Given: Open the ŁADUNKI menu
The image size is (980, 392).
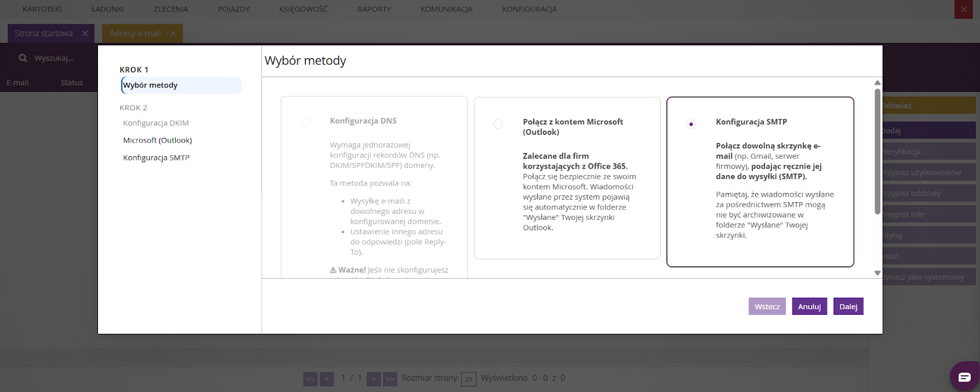Looking at the screenshot, I should pyautogui.click(x=108, y=9).
